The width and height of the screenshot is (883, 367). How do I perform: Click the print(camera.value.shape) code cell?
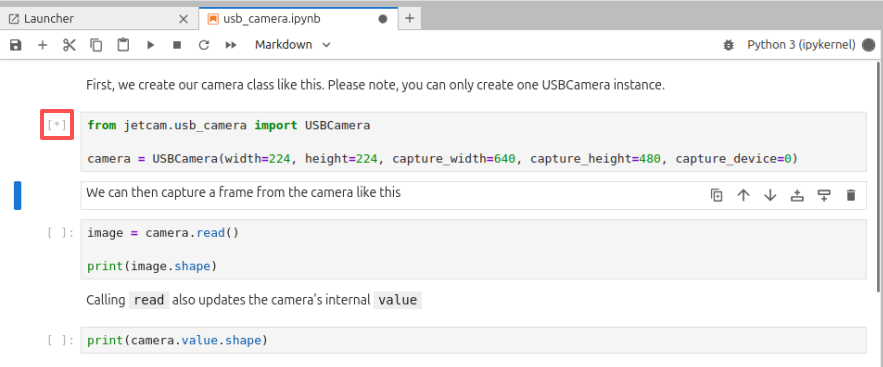473,341
